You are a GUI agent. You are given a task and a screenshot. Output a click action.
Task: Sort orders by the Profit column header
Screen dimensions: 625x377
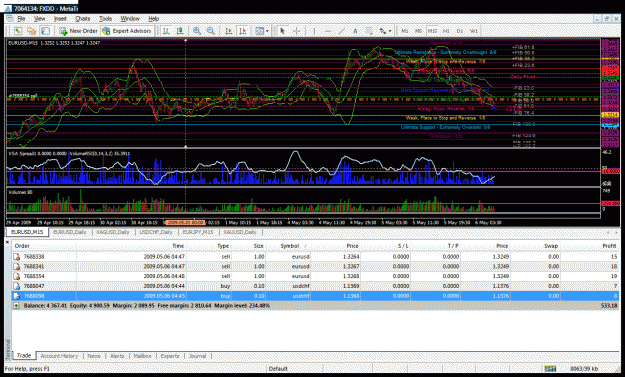tap(609, 246)
